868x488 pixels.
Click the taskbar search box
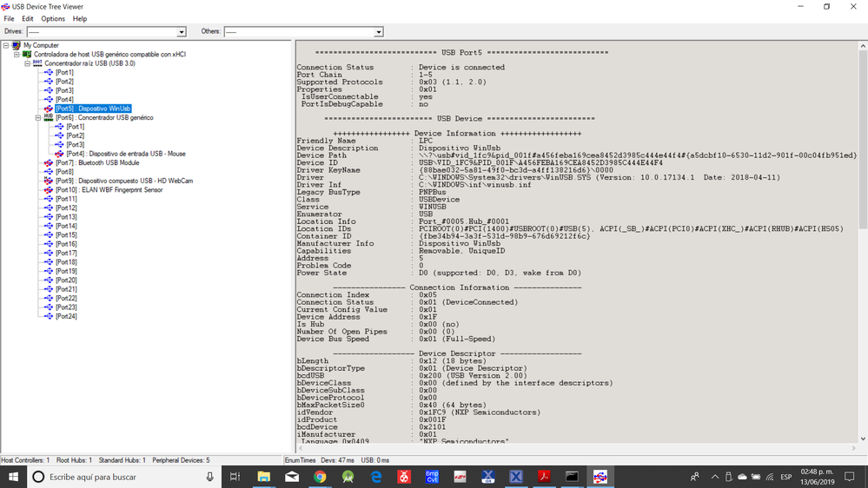(x=124, y=477)
